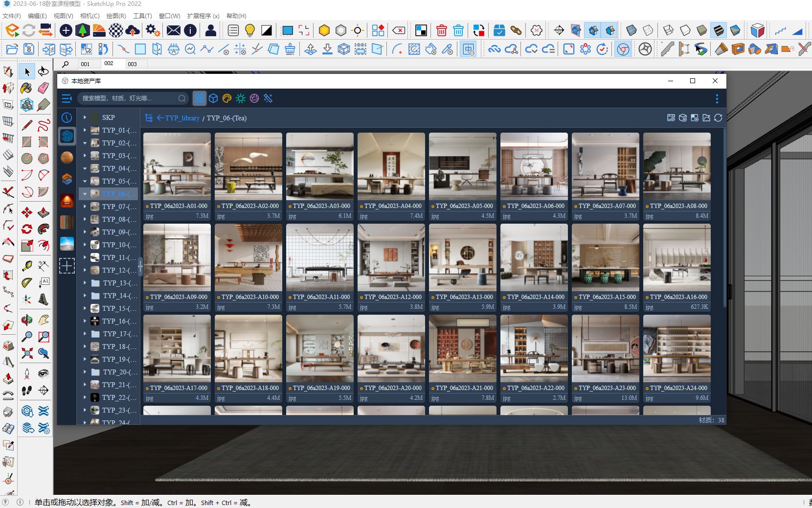Expand the SKP folder tree arrow
The width and height of the screenshot is (812, 508).
coord(85,117)
